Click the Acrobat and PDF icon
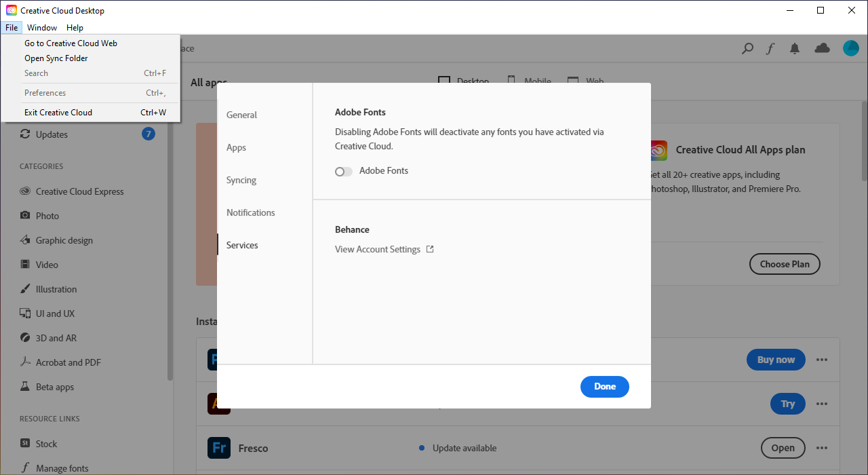Viewport: 868px width, 475px height. click(25, 362)
